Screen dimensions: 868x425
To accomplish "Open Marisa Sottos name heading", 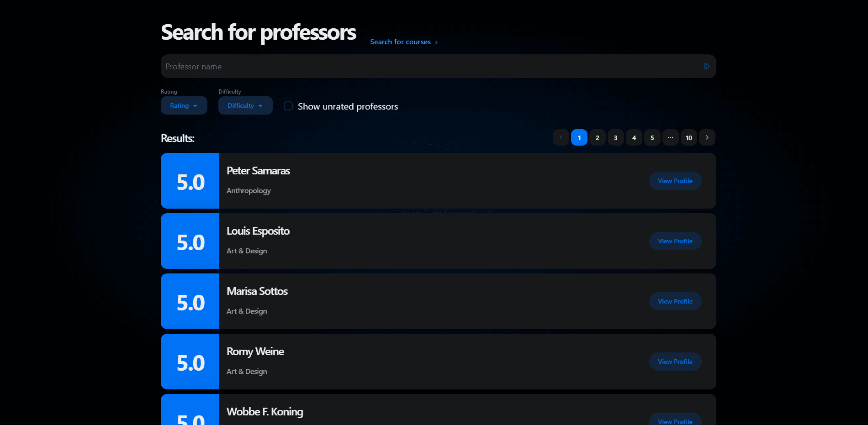I will click(x=257, y=291).
